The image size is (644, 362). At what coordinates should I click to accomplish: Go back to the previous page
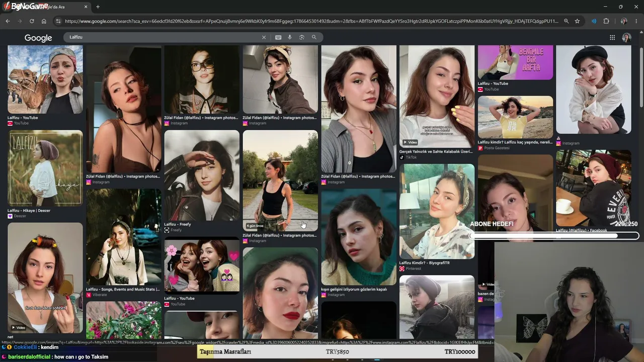(x=8, y=21)
